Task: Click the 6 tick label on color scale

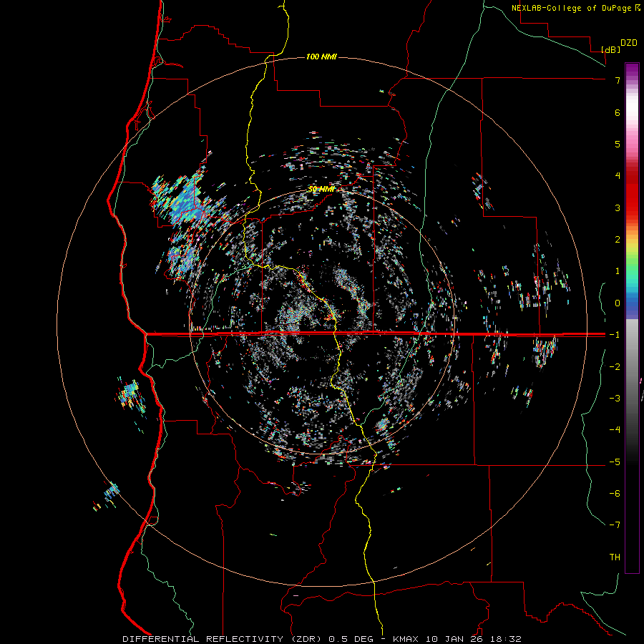Action: [618, 112]
